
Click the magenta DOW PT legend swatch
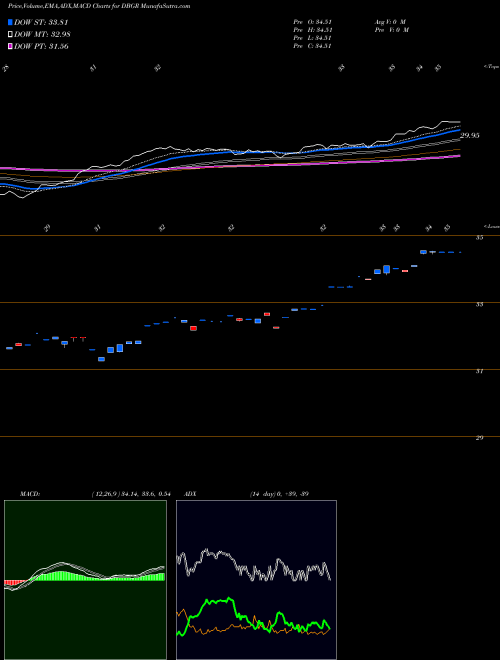pyautogui.click(x=10, y=46)
